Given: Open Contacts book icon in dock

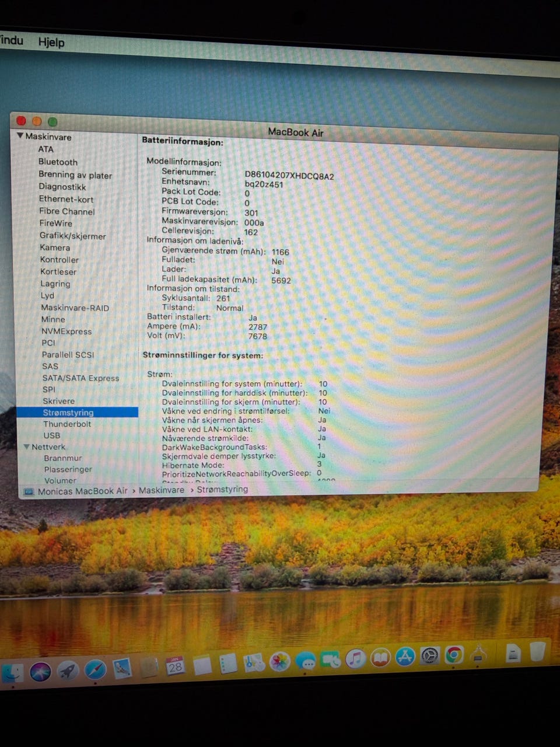Looking at the screenshot, I should 149,667.
